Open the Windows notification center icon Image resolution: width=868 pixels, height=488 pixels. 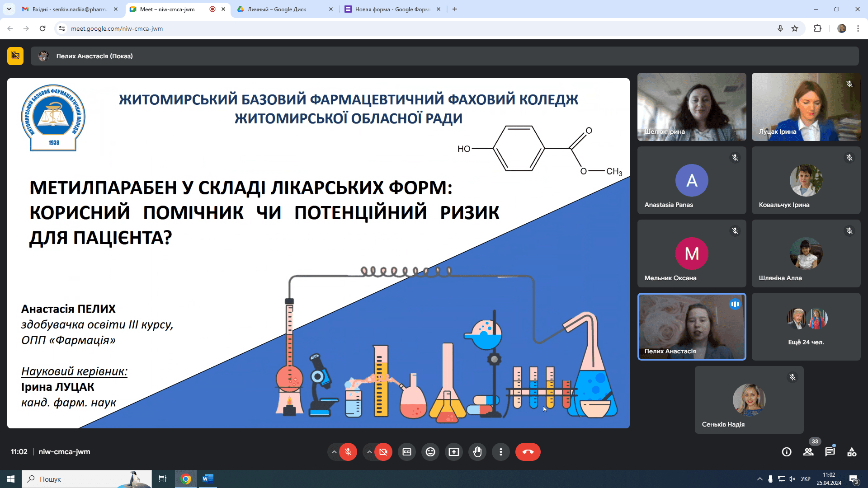[854, 479]
